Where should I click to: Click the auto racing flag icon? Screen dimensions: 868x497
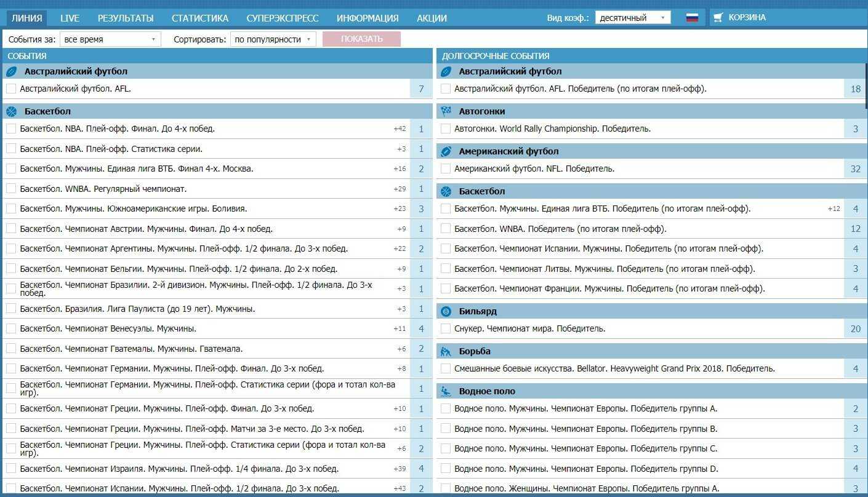point(446,111)
